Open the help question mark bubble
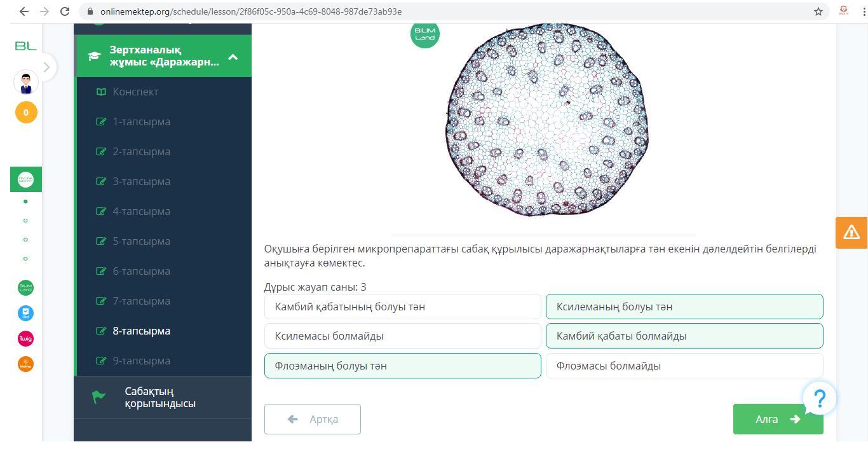The height and width of the screenshot is (463, 868). pyautogui.click(x=820, y=399)
